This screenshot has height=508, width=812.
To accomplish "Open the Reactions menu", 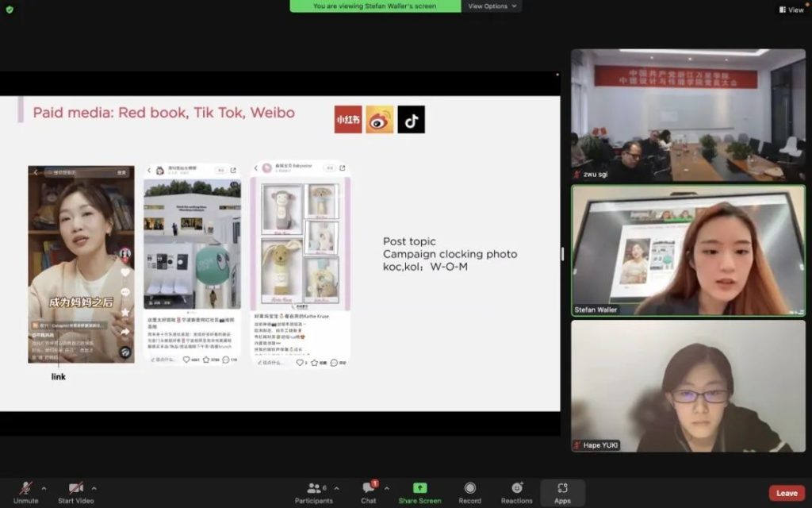I will [516, 492].
